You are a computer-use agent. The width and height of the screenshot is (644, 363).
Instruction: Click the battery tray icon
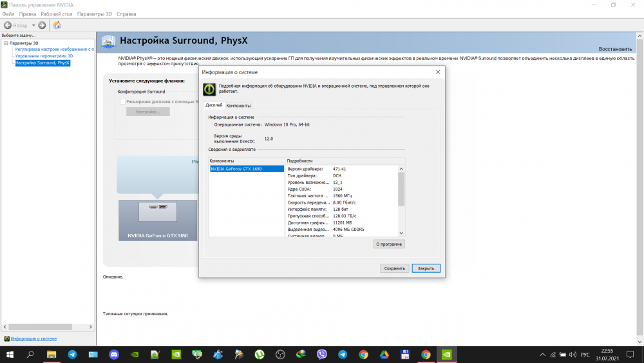pos(563,355)
